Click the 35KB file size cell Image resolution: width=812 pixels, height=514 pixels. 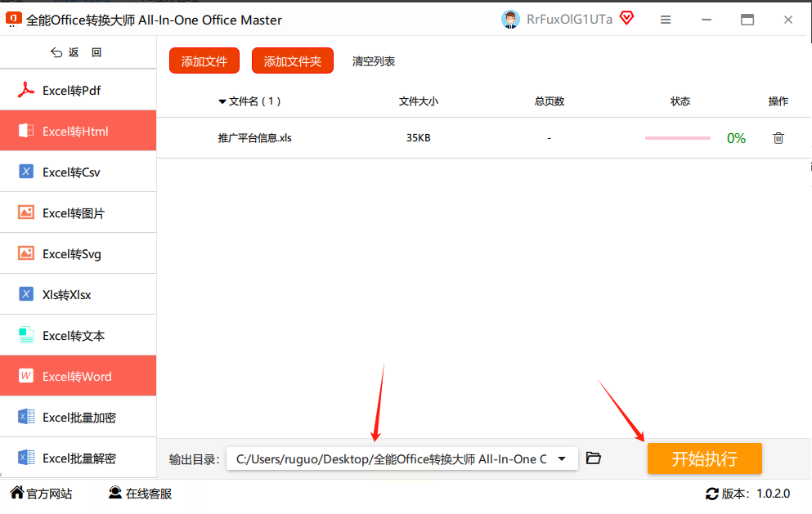pyautogui.click(x=418, y=137)
